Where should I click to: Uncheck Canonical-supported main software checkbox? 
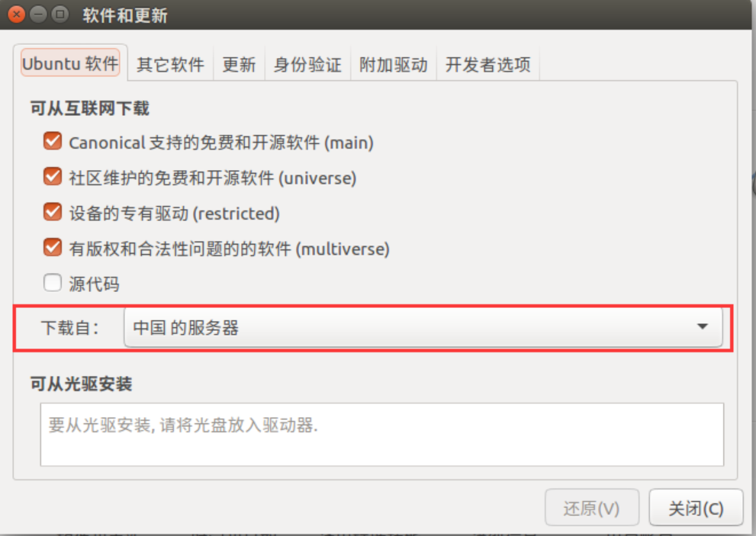pos(53,141)
